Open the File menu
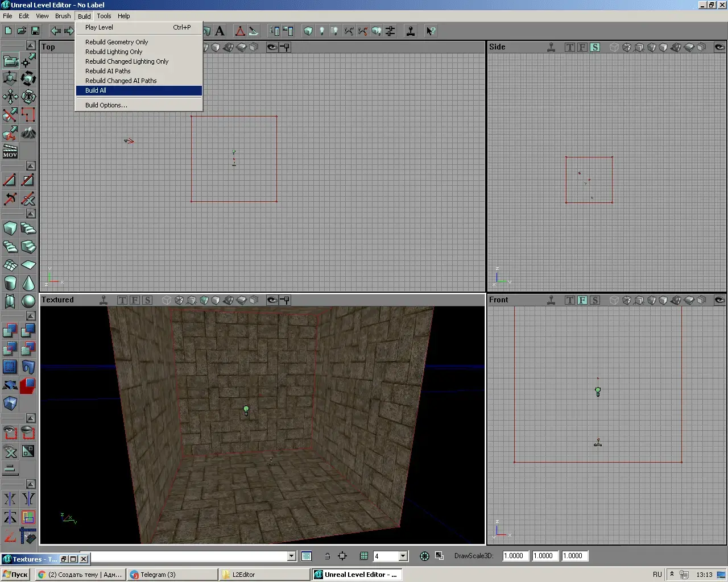Viewport: 728px width, 582px height. (x=7, y=16)
